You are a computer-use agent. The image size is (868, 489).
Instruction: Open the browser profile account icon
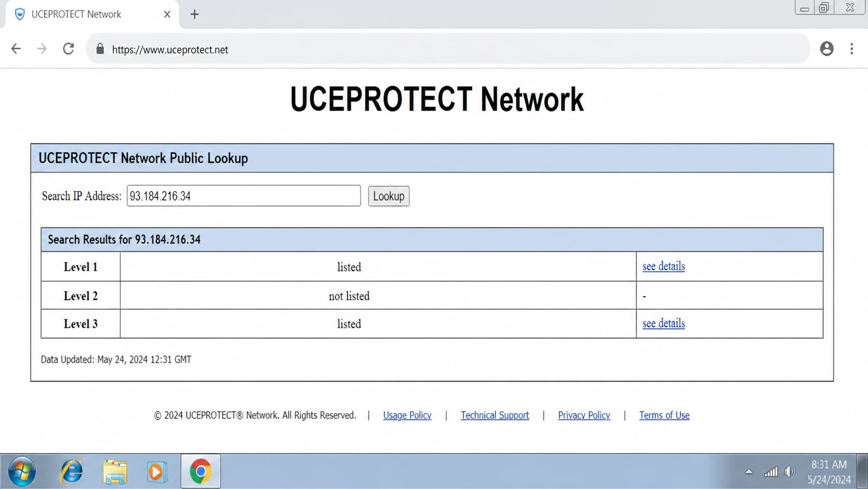click(826, 49)
